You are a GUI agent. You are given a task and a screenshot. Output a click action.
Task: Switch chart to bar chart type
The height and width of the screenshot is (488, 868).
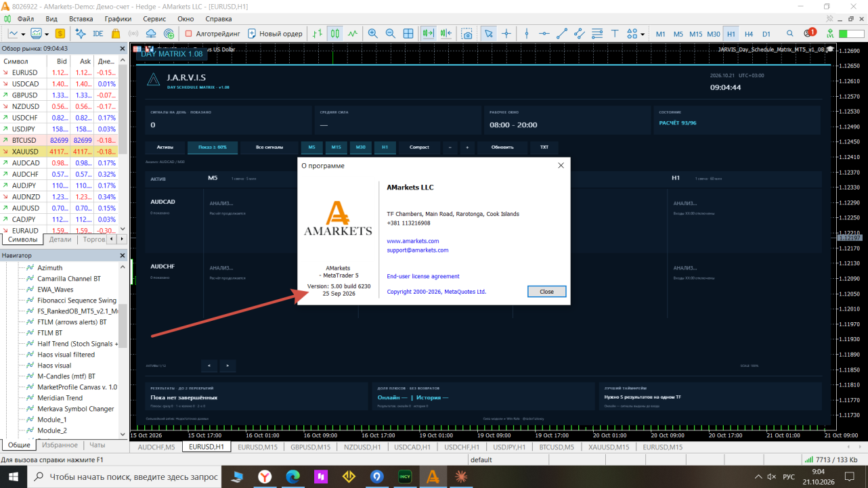(318, 33)
